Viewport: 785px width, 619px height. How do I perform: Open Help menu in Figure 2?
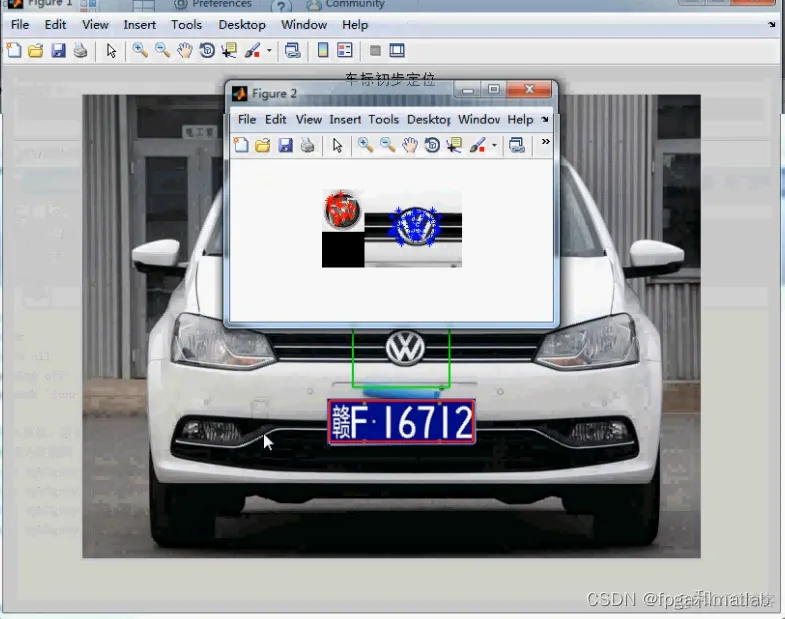(520, 119)
